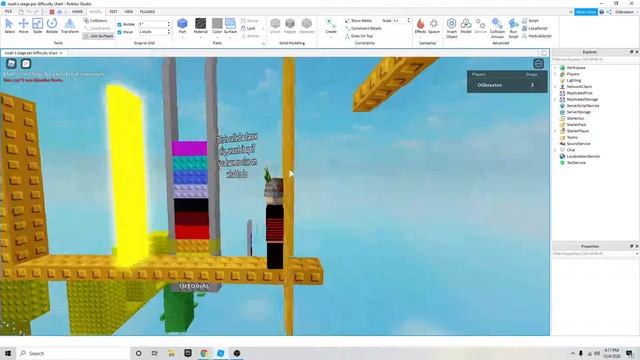Open the FILE menu
Image resolution: width=640 pixels, height=360 pixels.
tap(9, 12)
